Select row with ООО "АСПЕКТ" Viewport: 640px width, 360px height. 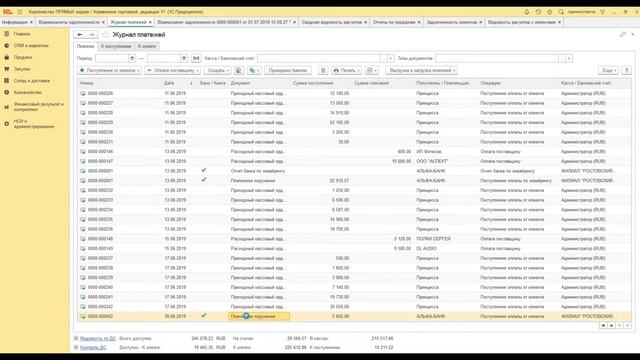[354, 161]
